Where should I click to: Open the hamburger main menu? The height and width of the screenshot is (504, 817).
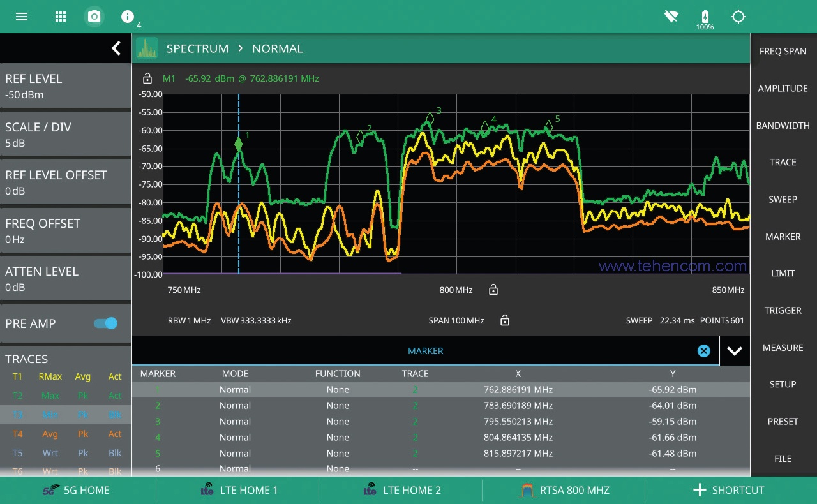(22, 17)
